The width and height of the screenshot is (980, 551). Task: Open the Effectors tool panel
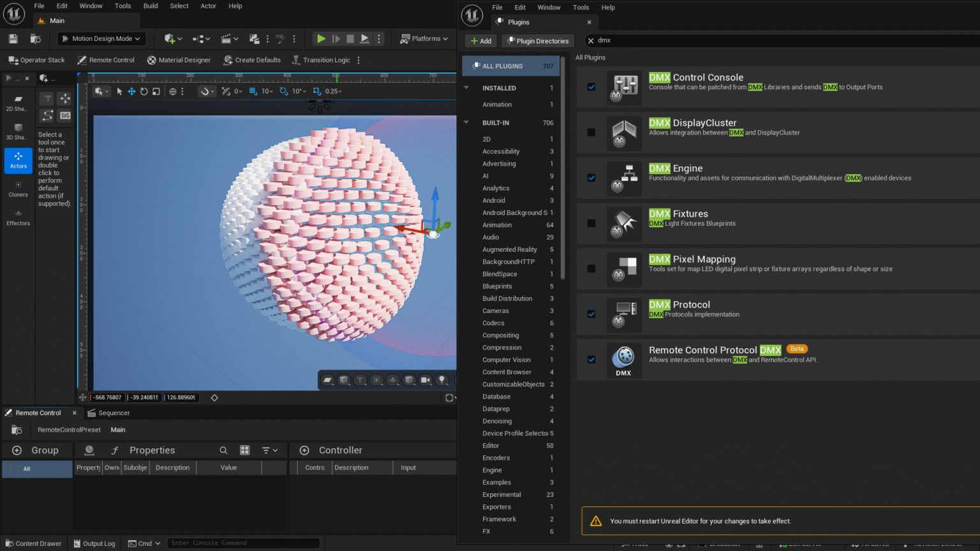19,217
